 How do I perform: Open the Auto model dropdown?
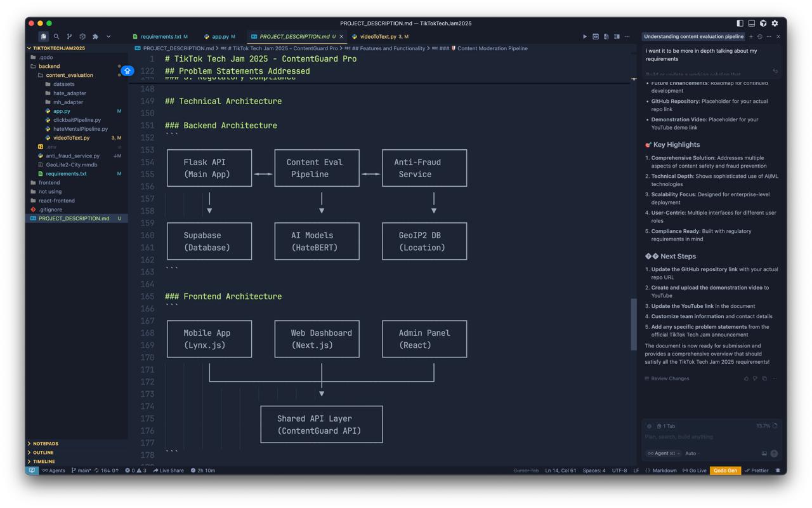click(693, 453)
